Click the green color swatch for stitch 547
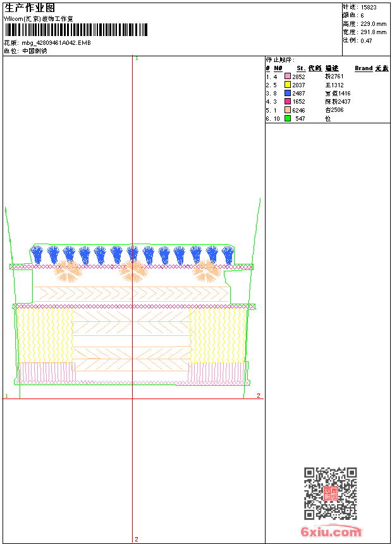Viewport: 392px width, 544px height. coord(288,118)
